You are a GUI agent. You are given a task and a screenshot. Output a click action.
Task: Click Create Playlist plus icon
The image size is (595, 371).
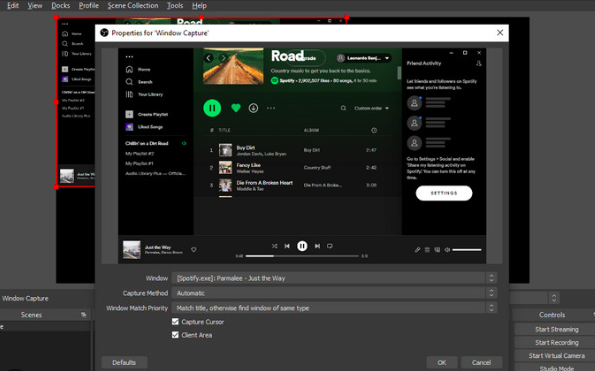tap(129, 114)
